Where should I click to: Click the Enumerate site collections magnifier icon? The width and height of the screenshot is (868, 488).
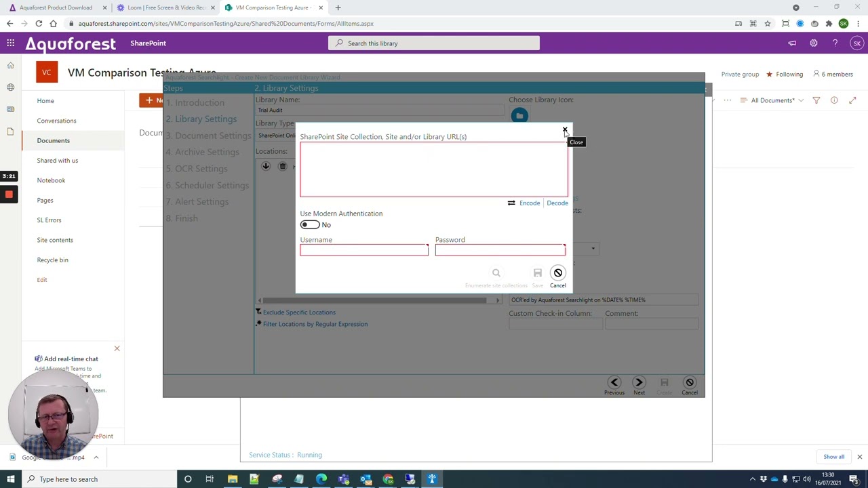pos(496,273)
